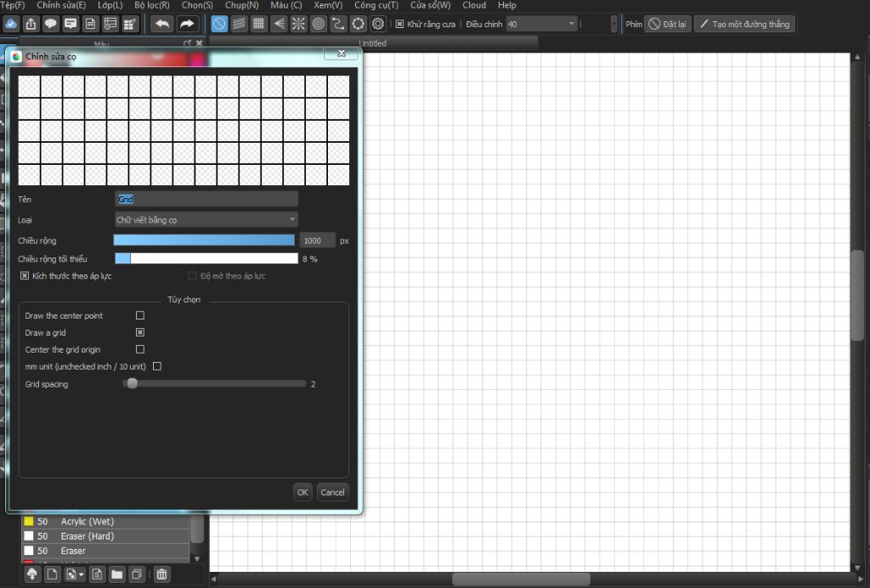Open the Lớp(L) menu
The image size is (870, 588).
pyautogui.click(x=110, y=5)
